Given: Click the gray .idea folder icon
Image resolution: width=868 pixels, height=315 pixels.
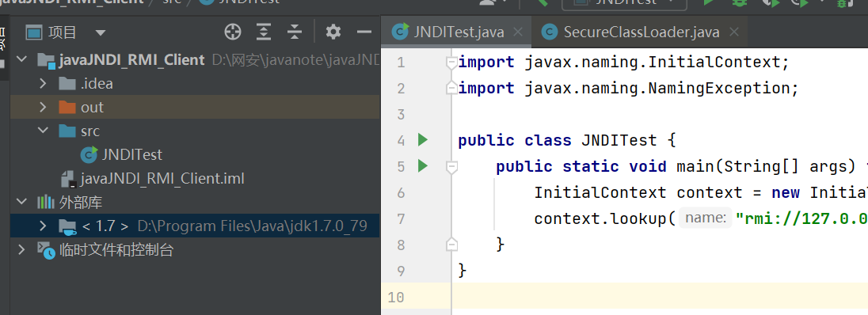Looking at the screenshot, I should click(67, 84).
